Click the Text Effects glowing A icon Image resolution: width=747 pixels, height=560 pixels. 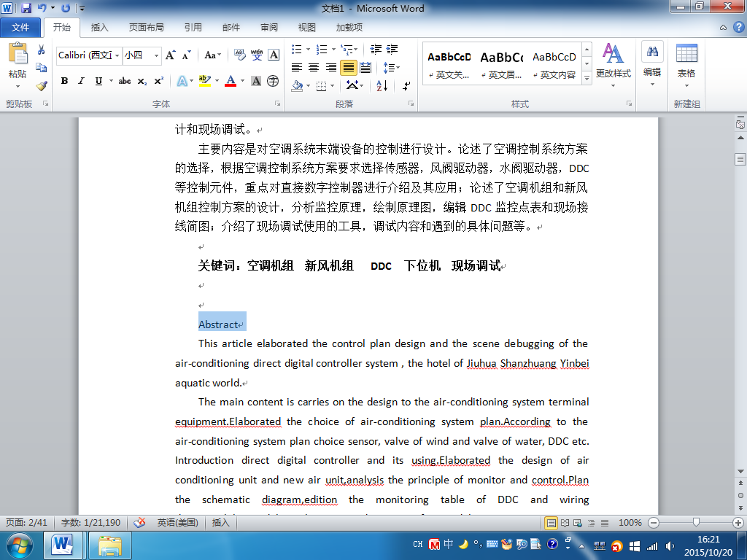click(182, 81)
